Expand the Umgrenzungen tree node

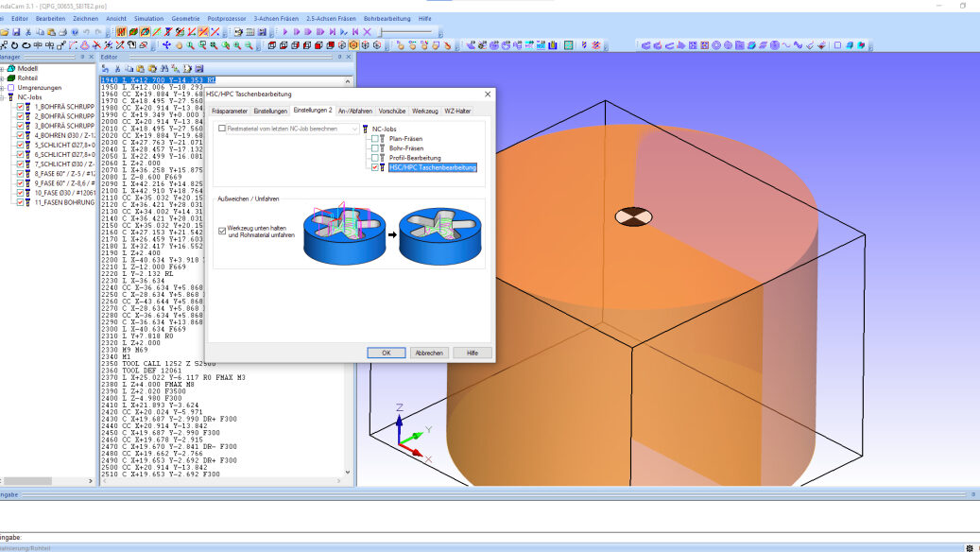click(3, 87)
